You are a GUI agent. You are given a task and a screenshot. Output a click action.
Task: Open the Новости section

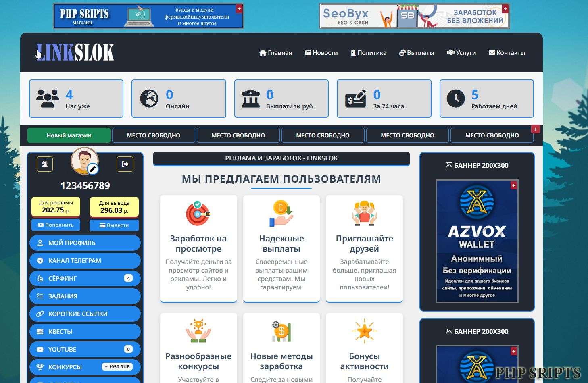tap(321, 53)
